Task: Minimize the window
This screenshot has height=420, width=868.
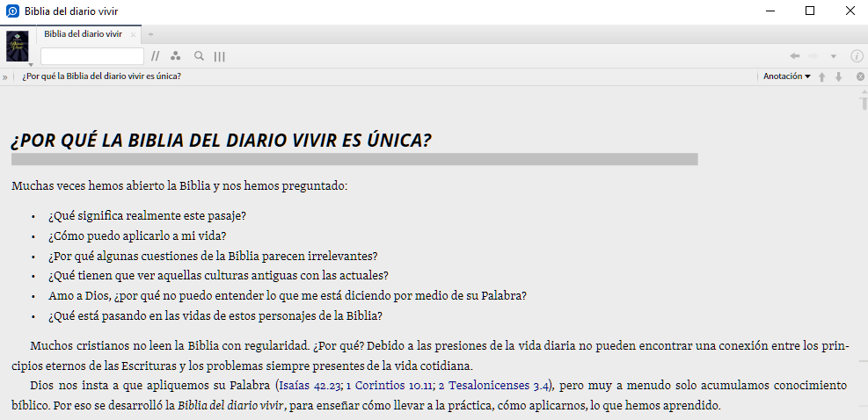Action: tap(769, 11)
